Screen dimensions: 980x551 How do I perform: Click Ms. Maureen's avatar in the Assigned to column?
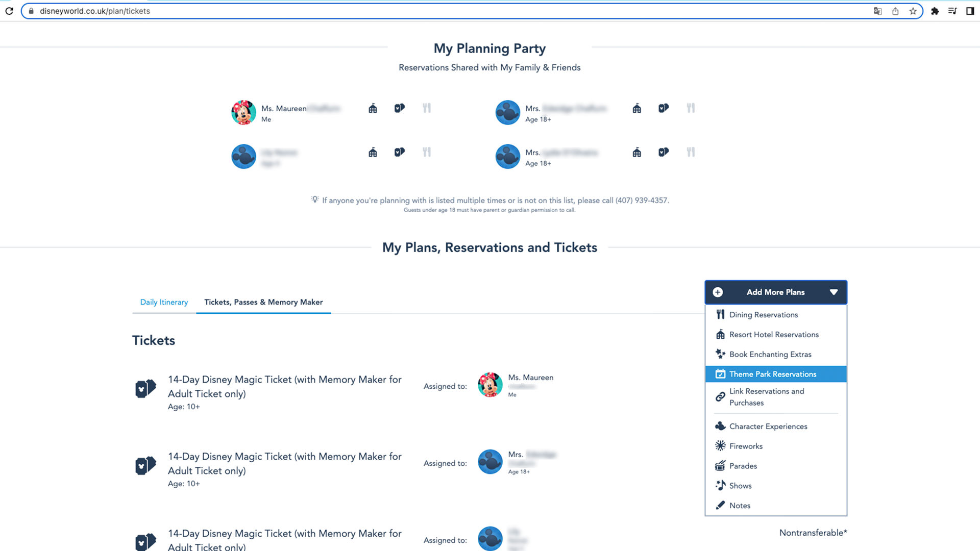490,385
